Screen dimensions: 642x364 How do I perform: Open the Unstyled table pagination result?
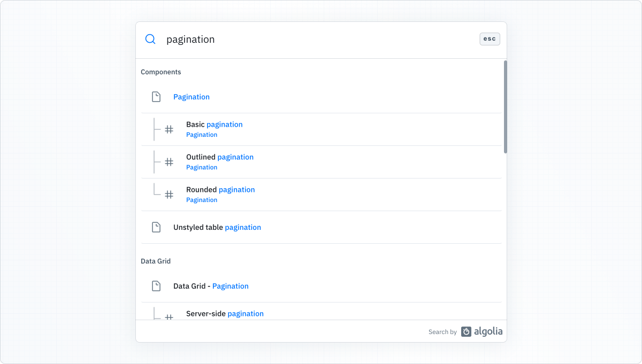pyautogui.click(x=217, y=227)
